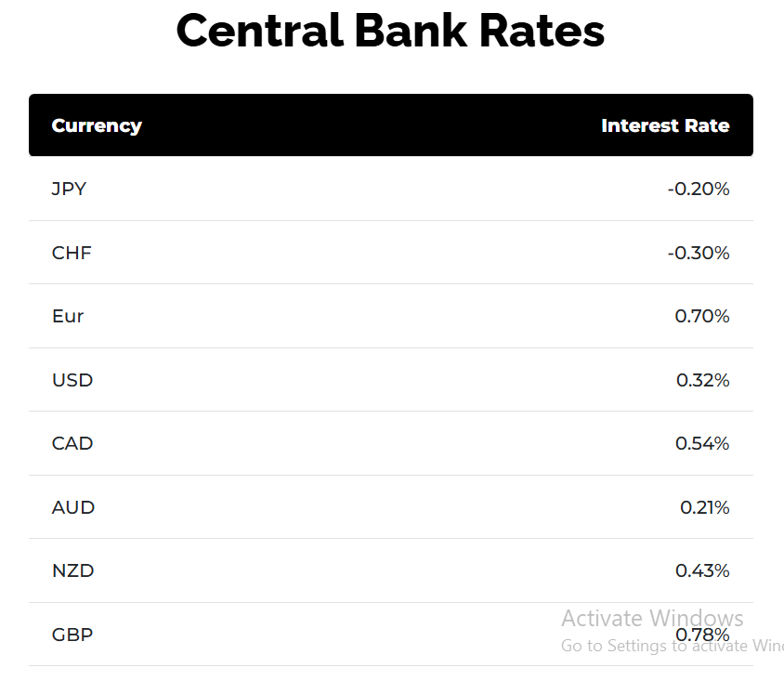The height and width of the screenshot is (681, 784).
Task: Select the USD currency label
Action: click(x=72, y=381)
